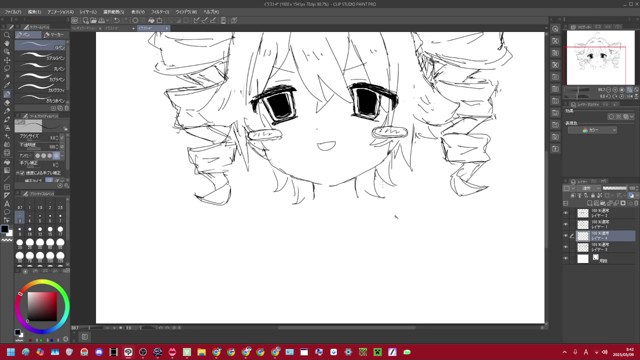
Task: Pick a hue on the color wheel ring
Action: 42,283
